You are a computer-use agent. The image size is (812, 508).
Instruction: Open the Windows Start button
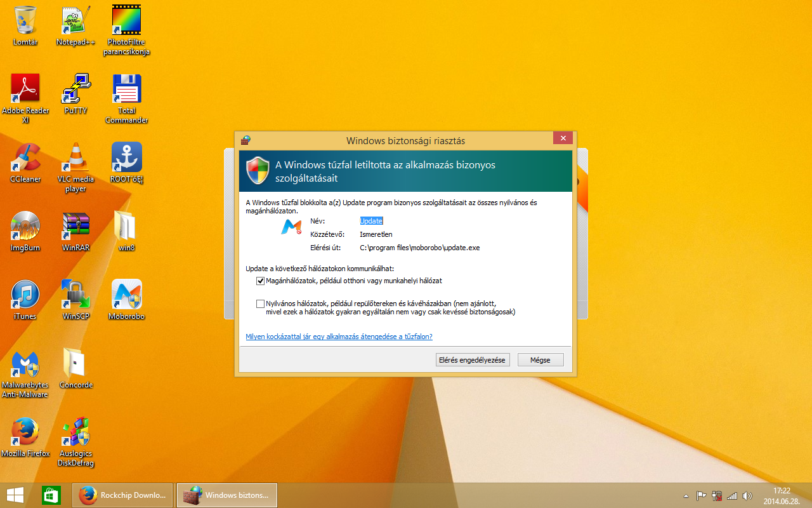(x=15, y=495)
